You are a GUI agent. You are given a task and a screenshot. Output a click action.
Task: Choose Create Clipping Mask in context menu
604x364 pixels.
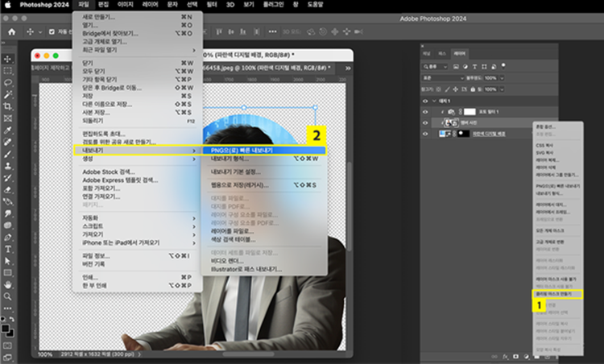[557, 294]
